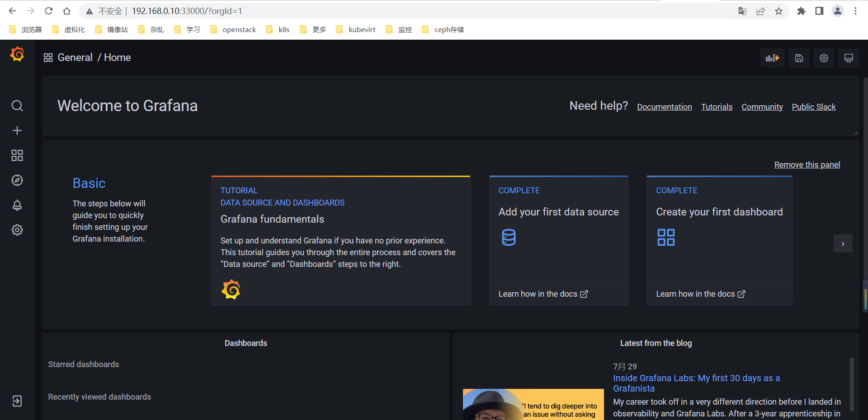This screenshot has height=420, width=868.
Task: Toggle the browser side panel icon
Action: 819,11
